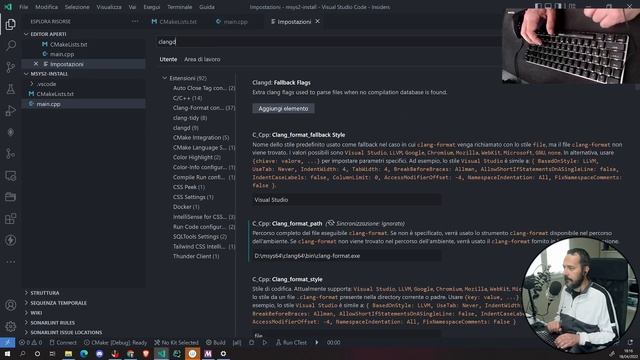This screenshot has width=640, height=360.
Task: Select the Utente settings scope tab
Action: 168,59
